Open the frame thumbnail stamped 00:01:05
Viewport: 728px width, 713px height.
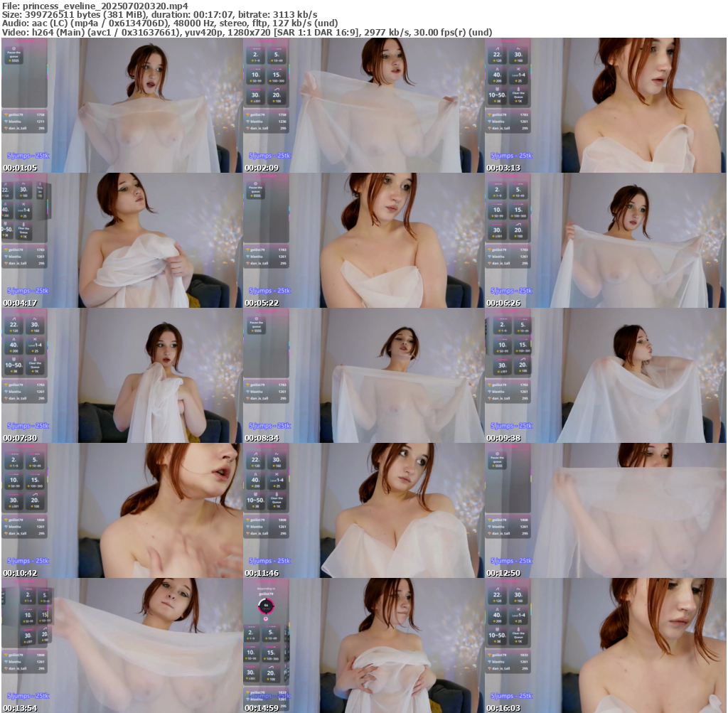click(122, 105)
